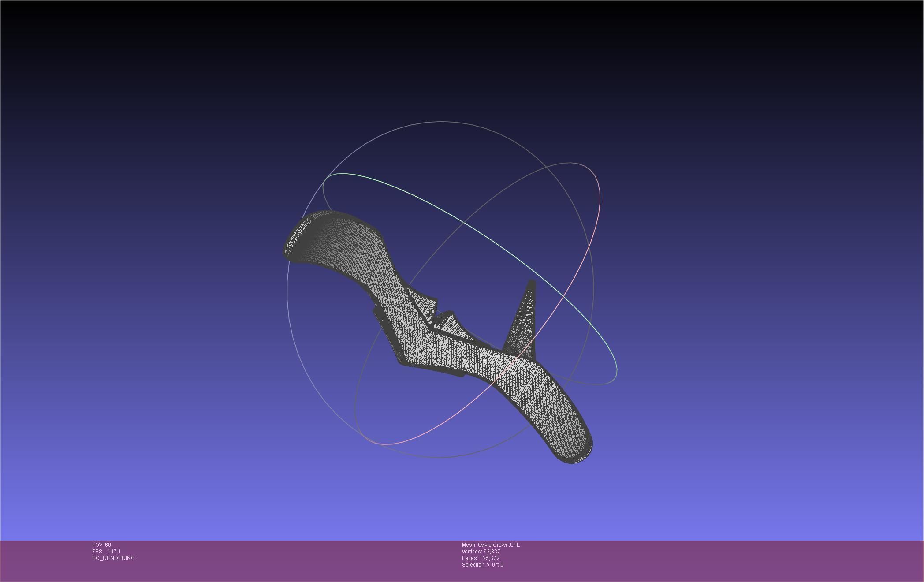Click the 'FPS: 147.1' counter

[106, 552]
